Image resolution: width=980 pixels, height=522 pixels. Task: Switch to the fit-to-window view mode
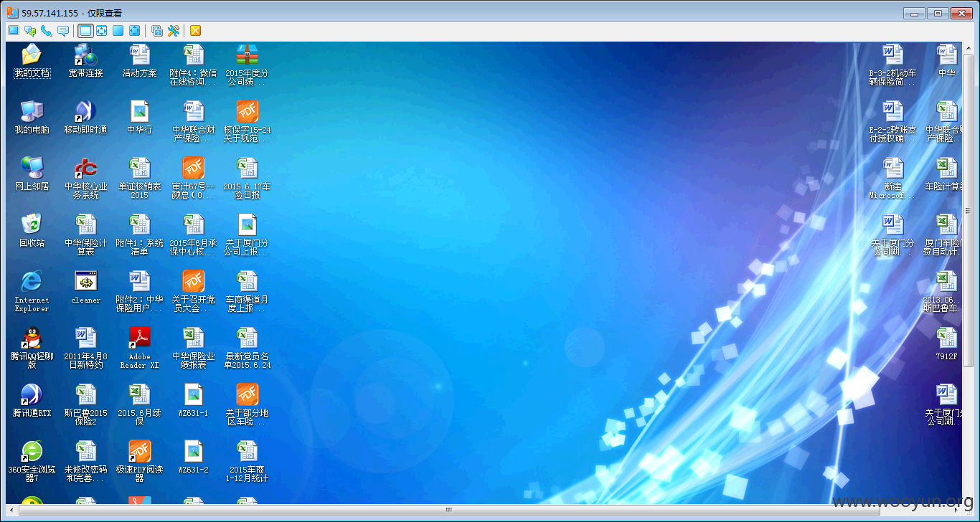[x=102, y=31]
